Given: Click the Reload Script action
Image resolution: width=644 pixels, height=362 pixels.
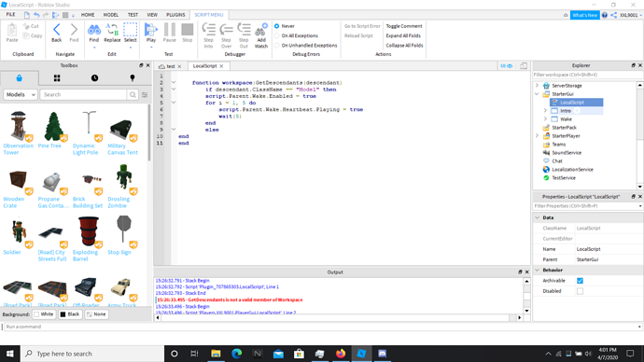Looking at the screenshot, I should pyautogui.click(x=358, y=35).
